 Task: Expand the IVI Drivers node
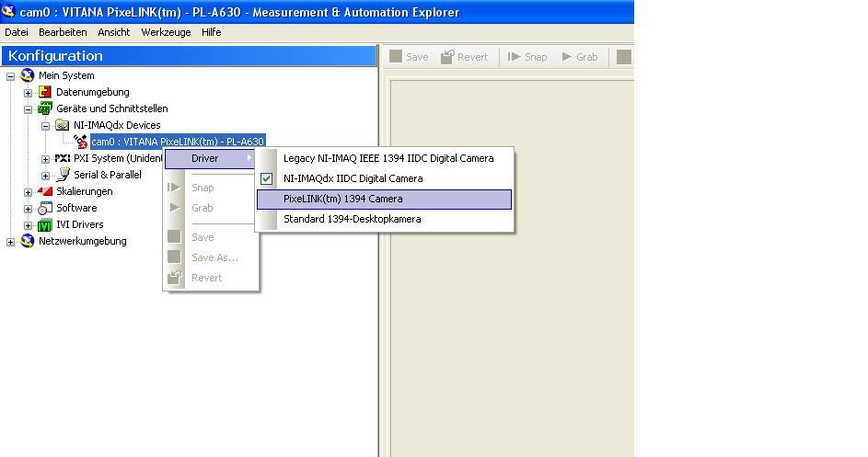(28, 225)
